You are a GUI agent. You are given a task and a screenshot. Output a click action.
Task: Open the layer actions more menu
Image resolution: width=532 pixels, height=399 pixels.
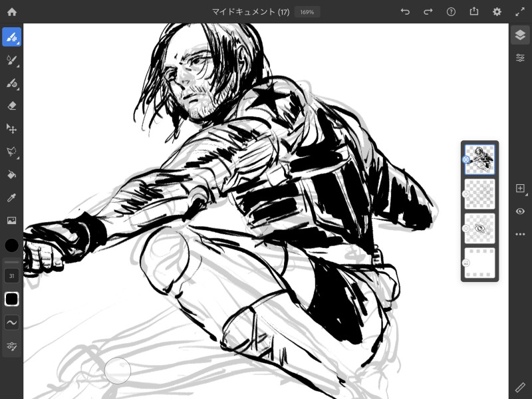(x=520, y=234)
